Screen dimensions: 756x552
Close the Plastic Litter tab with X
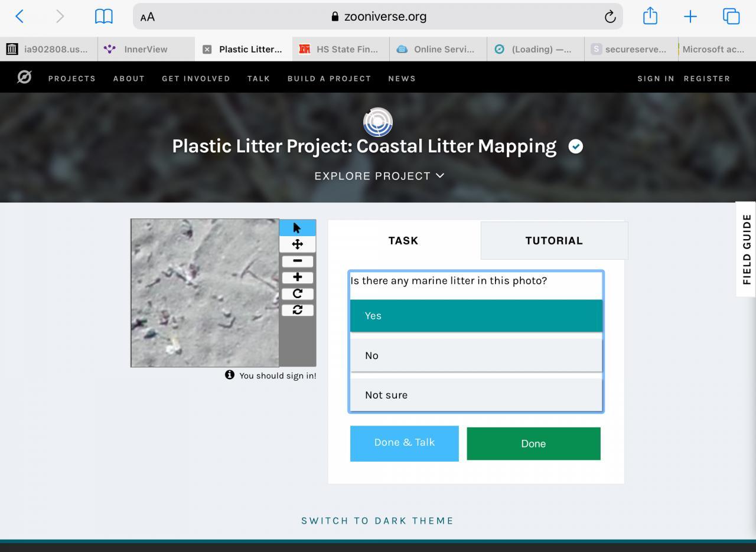pyautogui.click(x=207, y=50)
